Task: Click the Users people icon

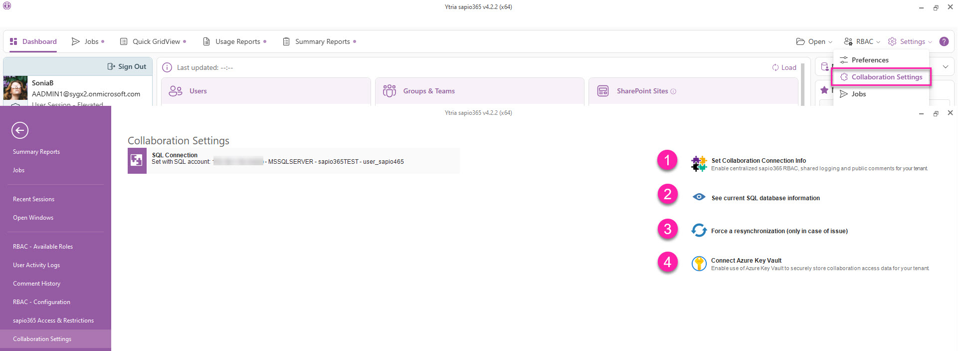Action: (176, 91)
